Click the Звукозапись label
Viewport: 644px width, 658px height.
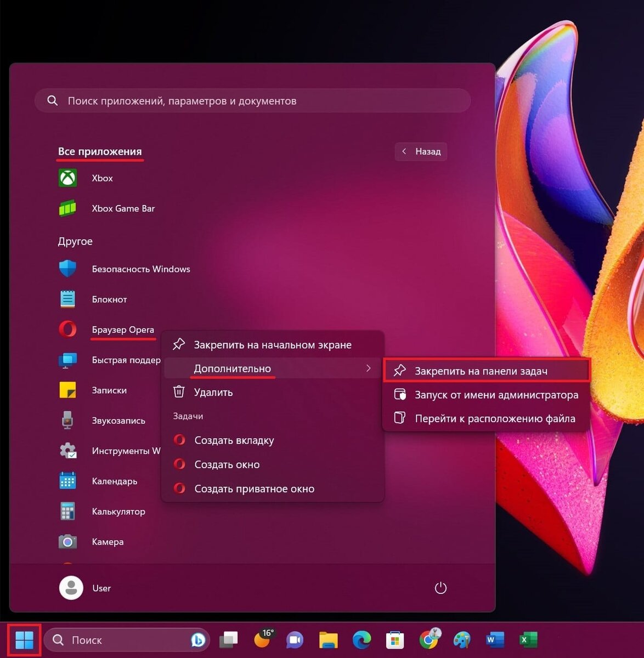(x=118, y=421)
